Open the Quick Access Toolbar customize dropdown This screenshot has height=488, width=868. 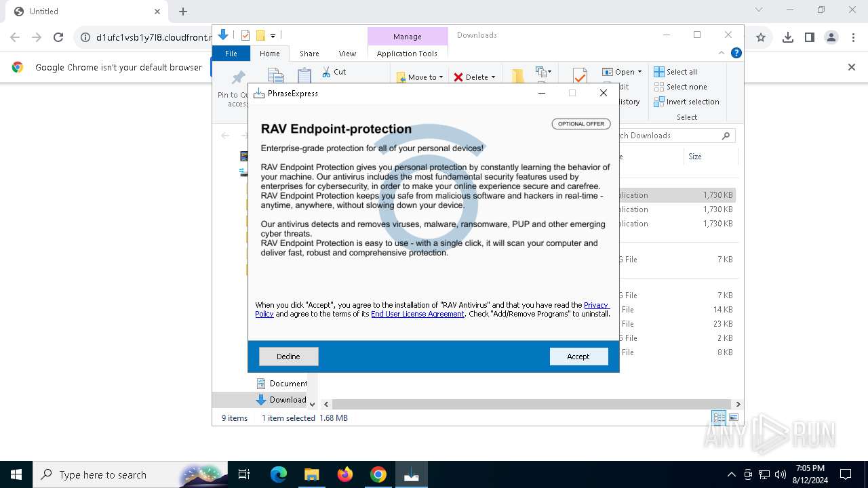tap(273, 35)
